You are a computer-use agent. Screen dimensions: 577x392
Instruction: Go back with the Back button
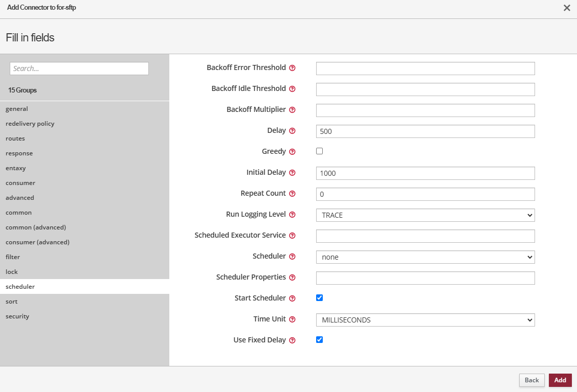pos(531,380)
